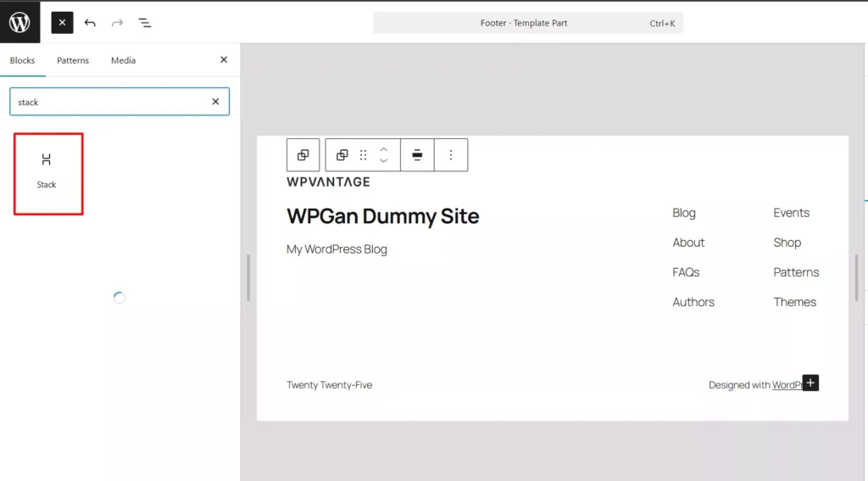Image resolution: width=868 pixels, height=481 pixels.
Task: Click the Designed with WordPress text
Action: [756, 385]
